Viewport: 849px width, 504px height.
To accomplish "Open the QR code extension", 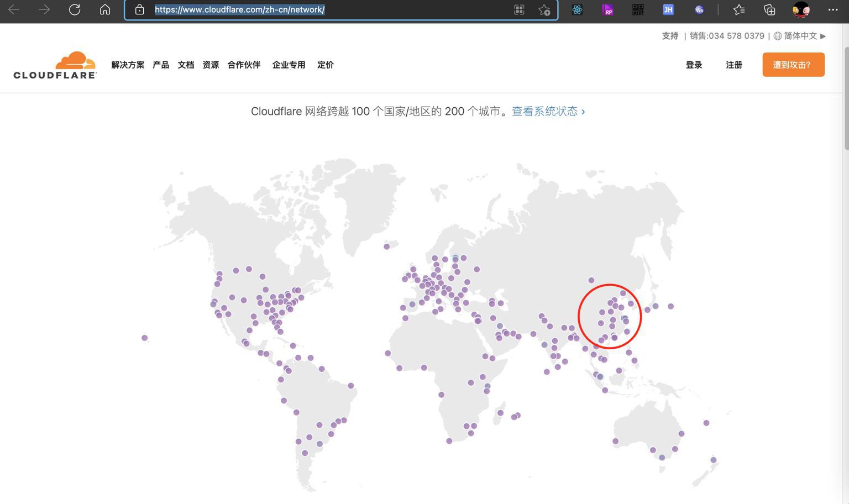I will 638,9.
